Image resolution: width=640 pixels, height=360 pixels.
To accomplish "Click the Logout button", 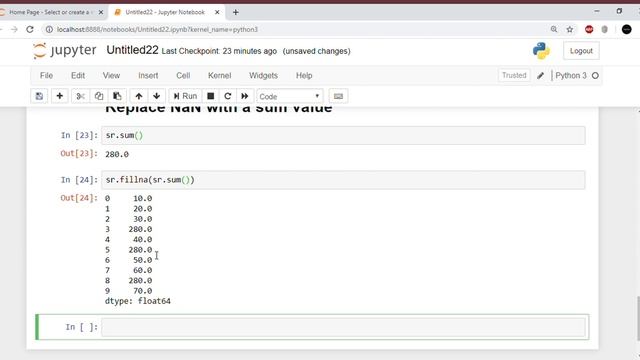I will point(581,51).
